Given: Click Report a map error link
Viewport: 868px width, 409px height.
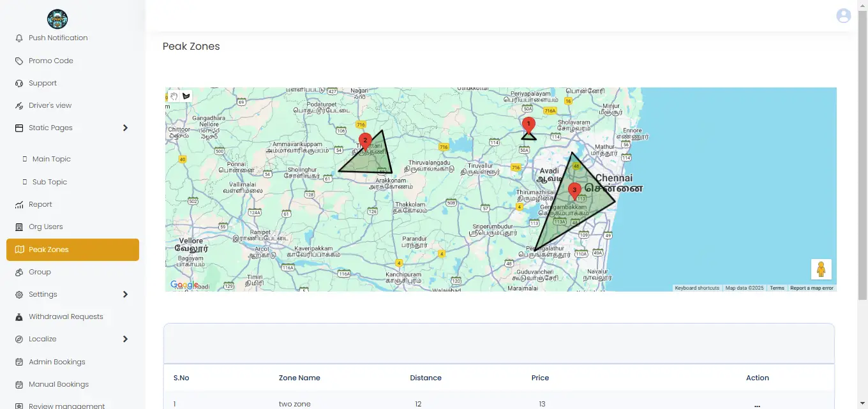Looking at the screenshot, I should [812, 288].
